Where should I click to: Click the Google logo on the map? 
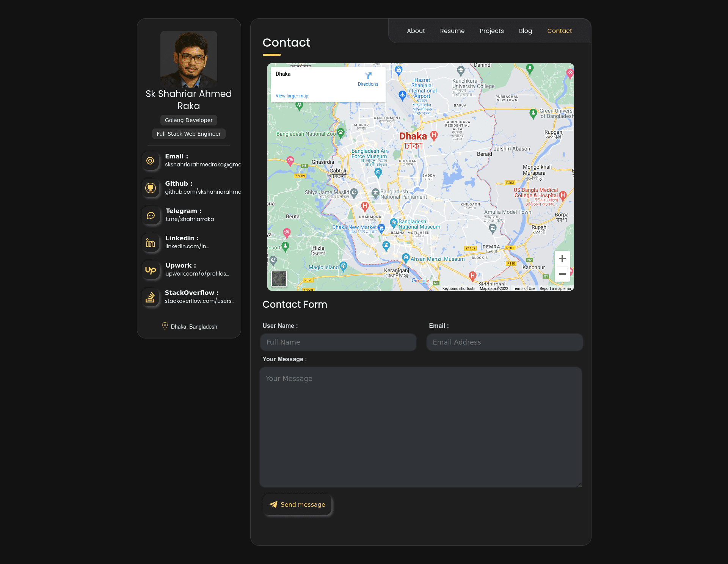coord(420,281)
